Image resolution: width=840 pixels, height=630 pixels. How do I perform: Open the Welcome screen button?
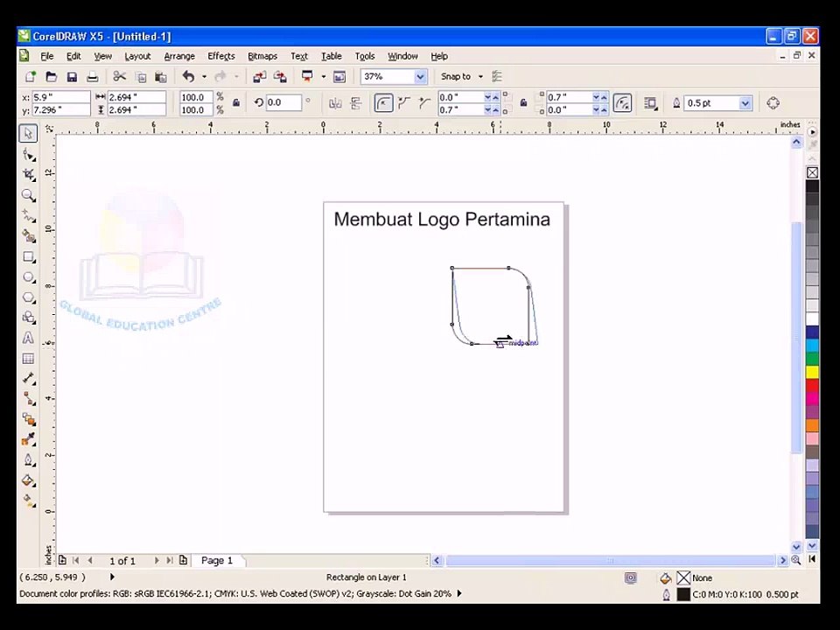[339, 77]
